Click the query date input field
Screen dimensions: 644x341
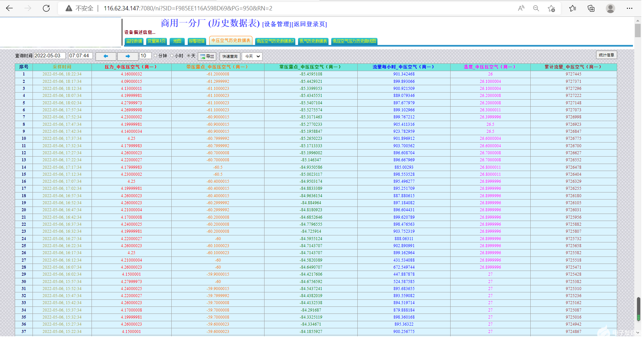(x=50, y=56)
